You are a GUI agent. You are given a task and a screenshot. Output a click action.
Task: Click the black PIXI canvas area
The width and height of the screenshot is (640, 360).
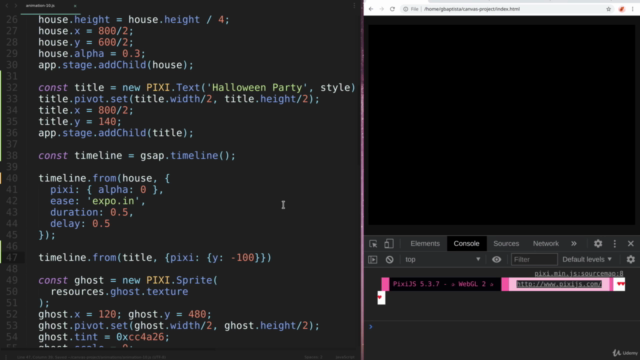(x=501, y=124)
